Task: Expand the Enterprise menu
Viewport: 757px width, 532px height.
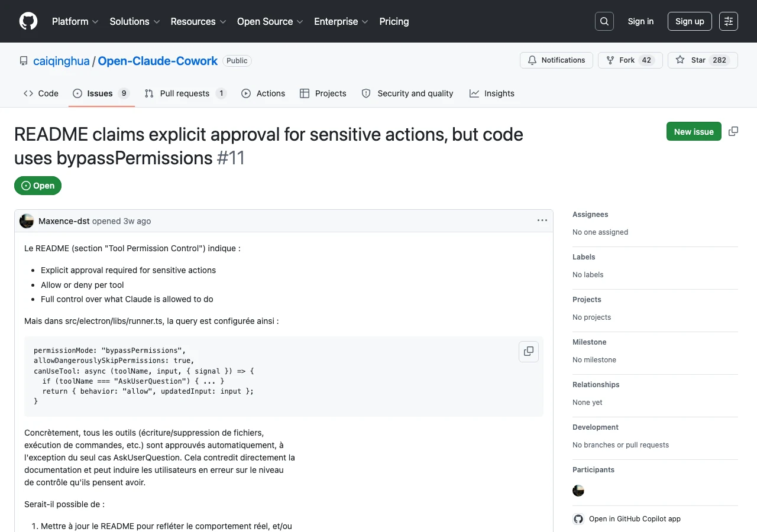Action: (x=341, y=21)
